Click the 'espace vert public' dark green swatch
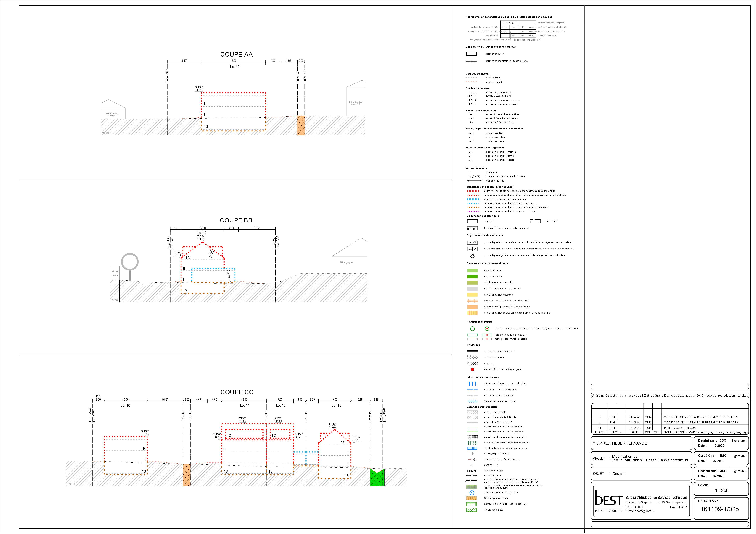This screenshot has width=756, height=534. (x=472, y=277)
